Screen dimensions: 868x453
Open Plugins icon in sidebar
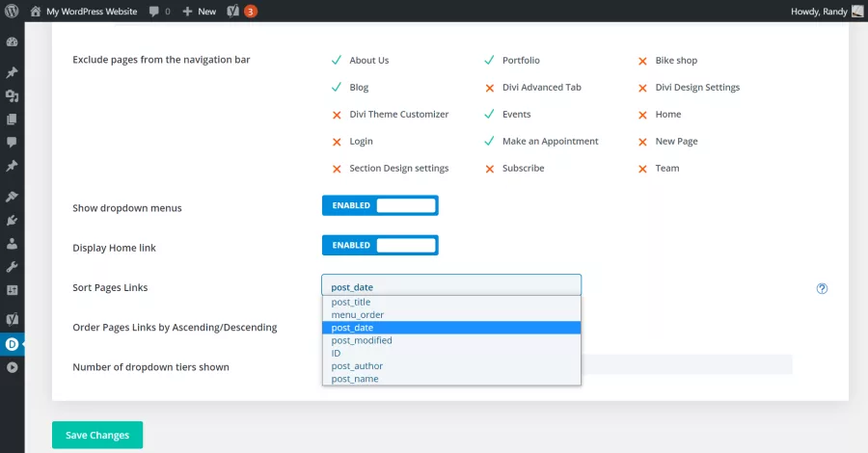(12, 220)
